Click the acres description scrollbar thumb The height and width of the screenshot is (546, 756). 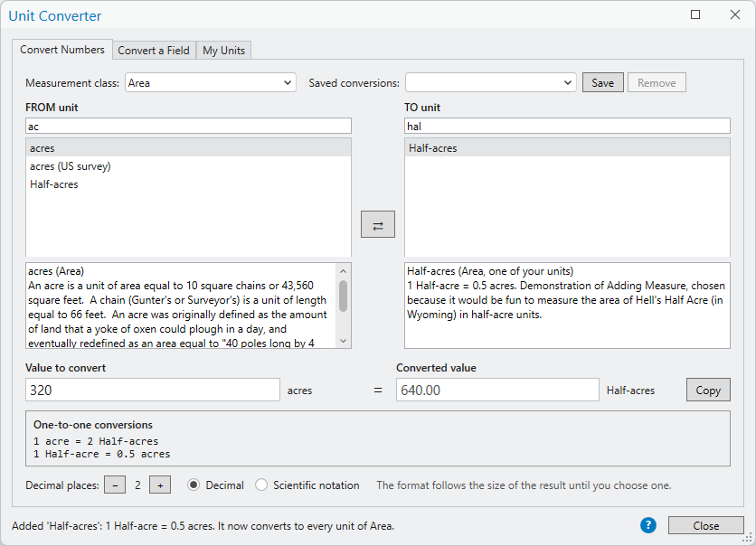[x=344, y=297]
